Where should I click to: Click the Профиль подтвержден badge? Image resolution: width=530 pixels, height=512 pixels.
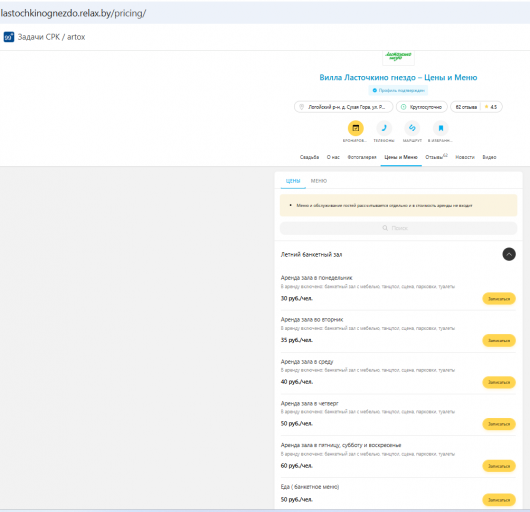coord(398,90)
